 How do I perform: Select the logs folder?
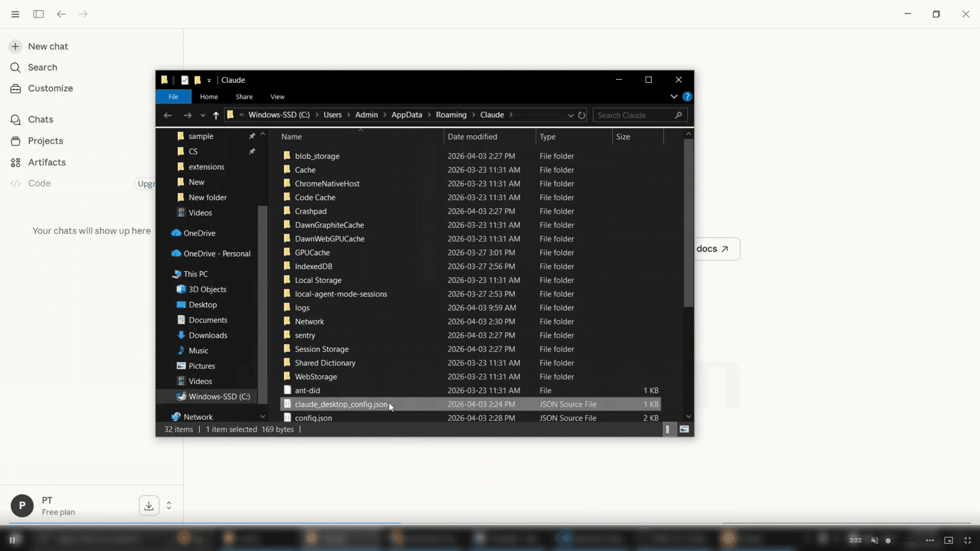(x=470, y=307)
